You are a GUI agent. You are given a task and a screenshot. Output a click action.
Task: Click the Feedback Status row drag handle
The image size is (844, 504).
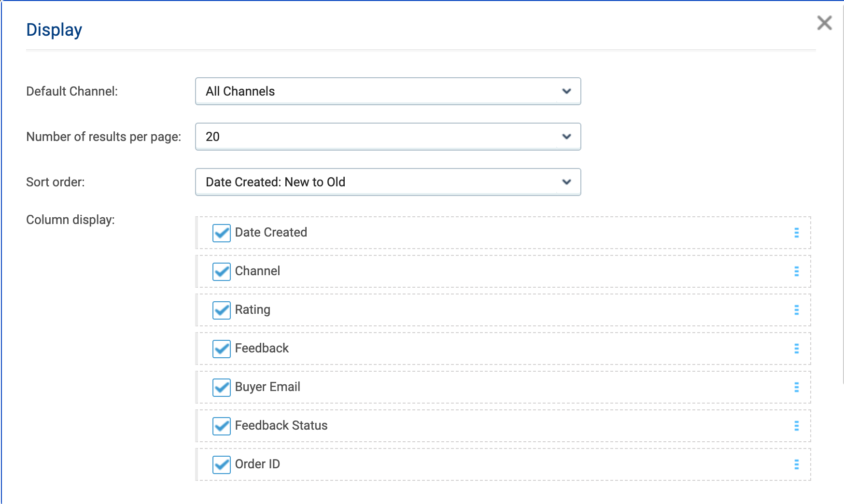[797, 426]
